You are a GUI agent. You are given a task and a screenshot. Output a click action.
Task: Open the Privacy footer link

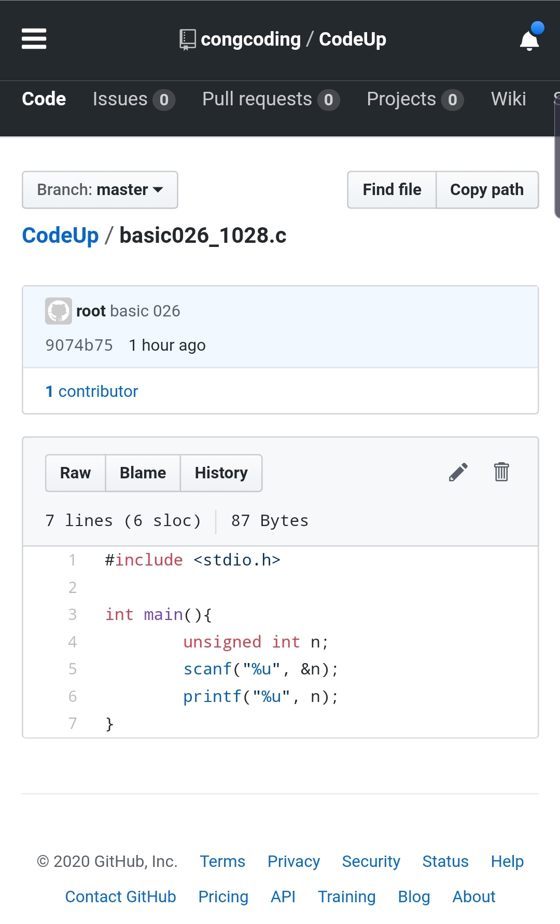coord(293,861)
